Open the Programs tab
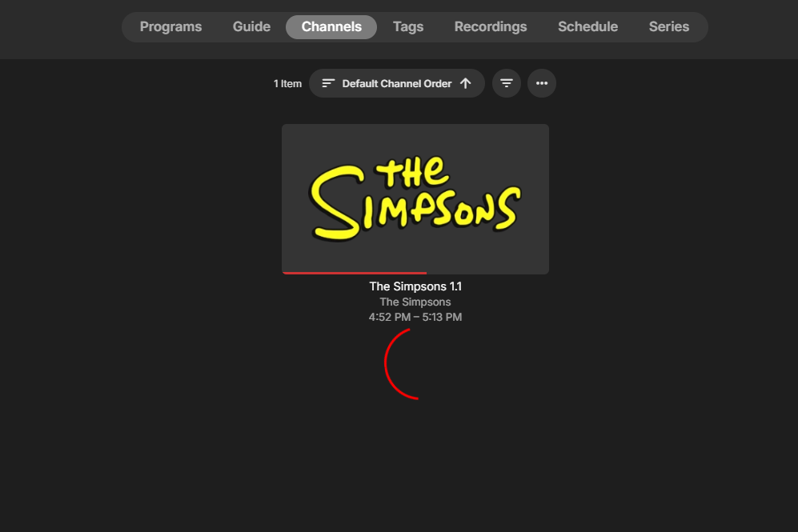The image size is (798, 532). (x=170, y=27)
